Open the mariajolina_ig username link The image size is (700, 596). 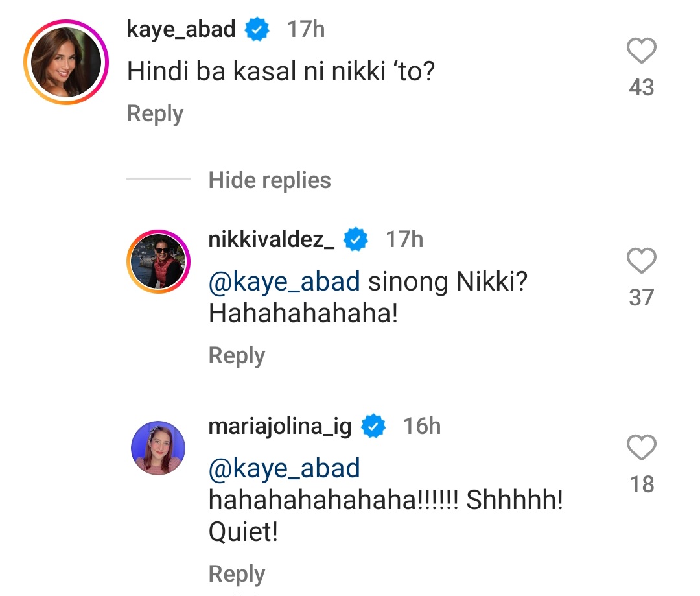pyautogui.click(x=280, y=426)
